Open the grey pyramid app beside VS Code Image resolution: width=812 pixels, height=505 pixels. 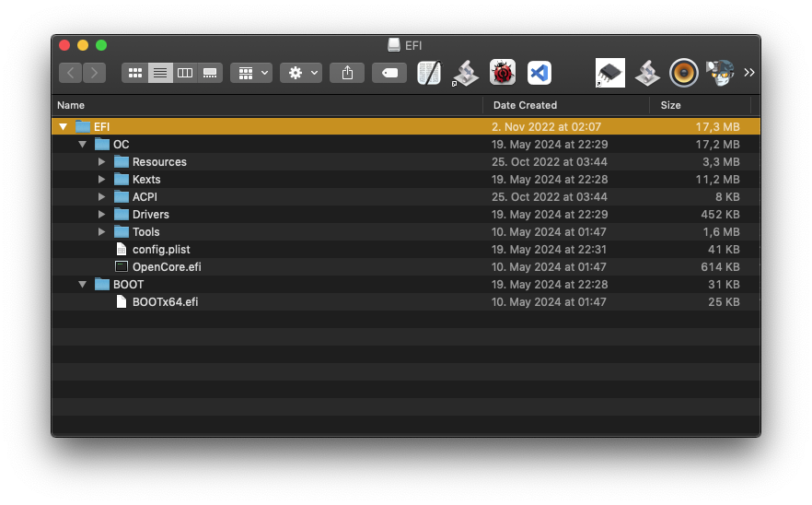pyautogui.click(x=466, y=73)
